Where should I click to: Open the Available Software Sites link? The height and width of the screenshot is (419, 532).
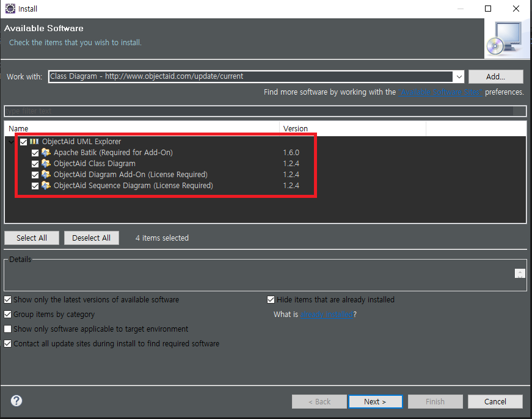pyautogui.click(x=440, y=92)
